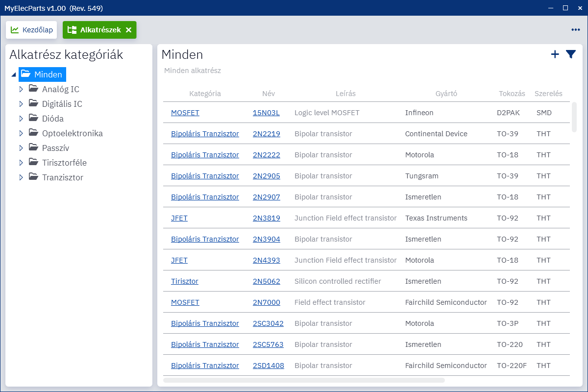
Task: Click the folder icon beside Optoelektronika
Action: 33,133
